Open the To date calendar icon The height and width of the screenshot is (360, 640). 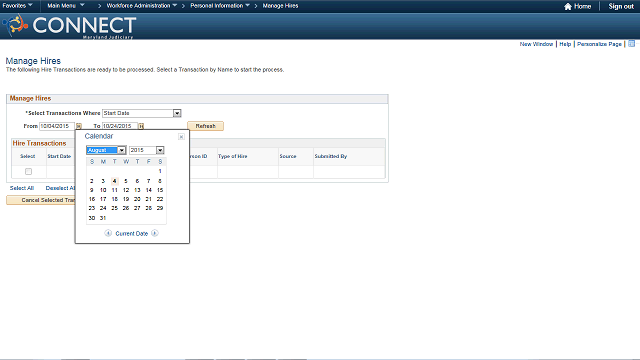pos(141,126)
